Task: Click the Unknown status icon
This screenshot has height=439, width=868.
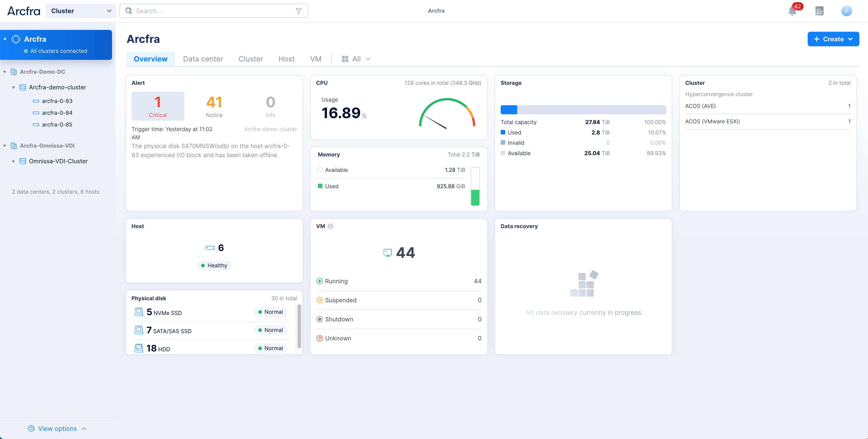Action: coord(319,338)
